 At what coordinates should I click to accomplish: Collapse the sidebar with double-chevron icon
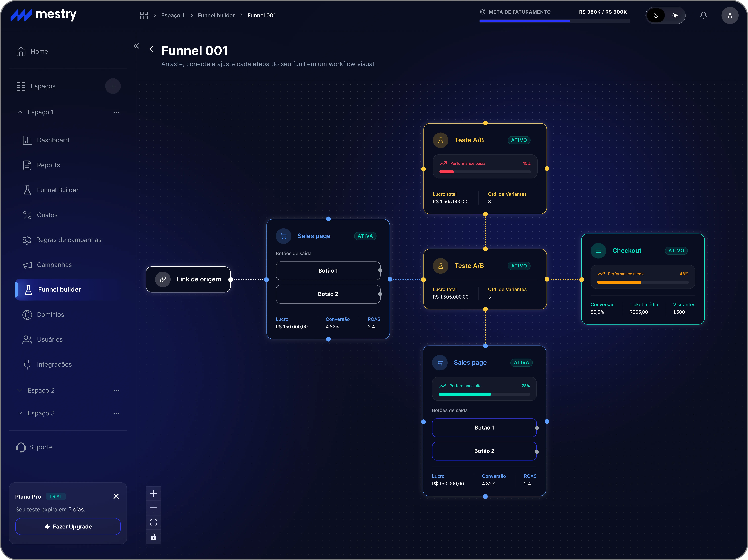[136, 46]
